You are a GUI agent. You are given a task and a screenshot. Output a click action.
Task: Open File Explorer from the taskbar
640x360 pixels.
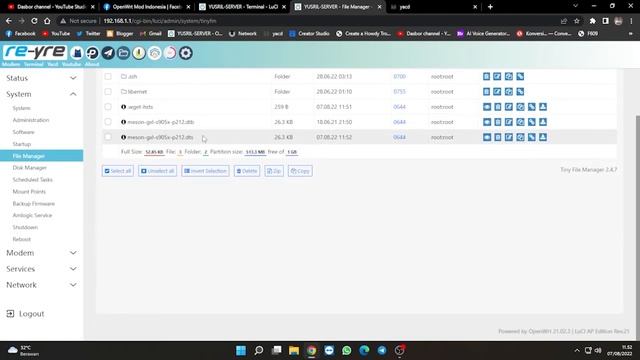294,351
